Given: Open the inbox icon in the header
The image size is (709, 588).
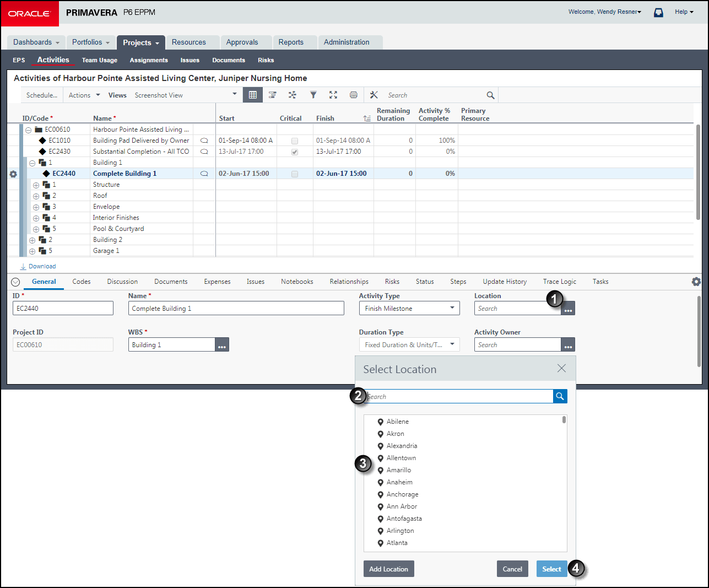Looking at the screenshot, I should (658, 12).
